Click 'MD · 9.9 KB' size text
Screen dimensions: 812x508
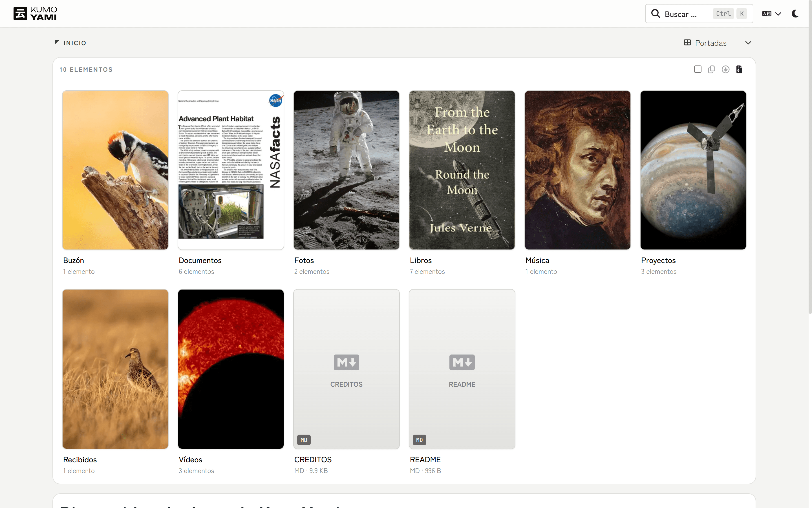tap(311, 471)
